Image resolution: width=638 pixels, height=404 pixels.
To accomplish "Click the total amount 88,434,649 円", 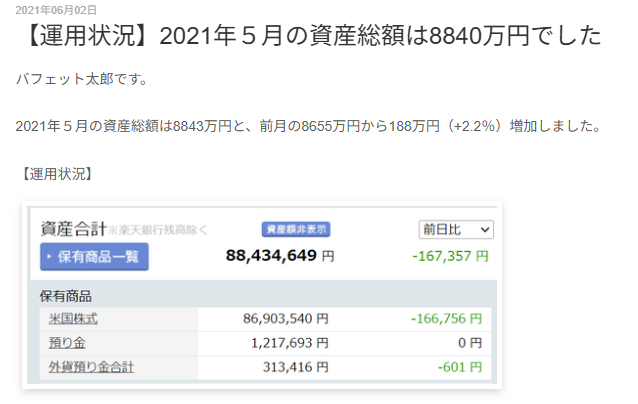I will pos(280,256).
